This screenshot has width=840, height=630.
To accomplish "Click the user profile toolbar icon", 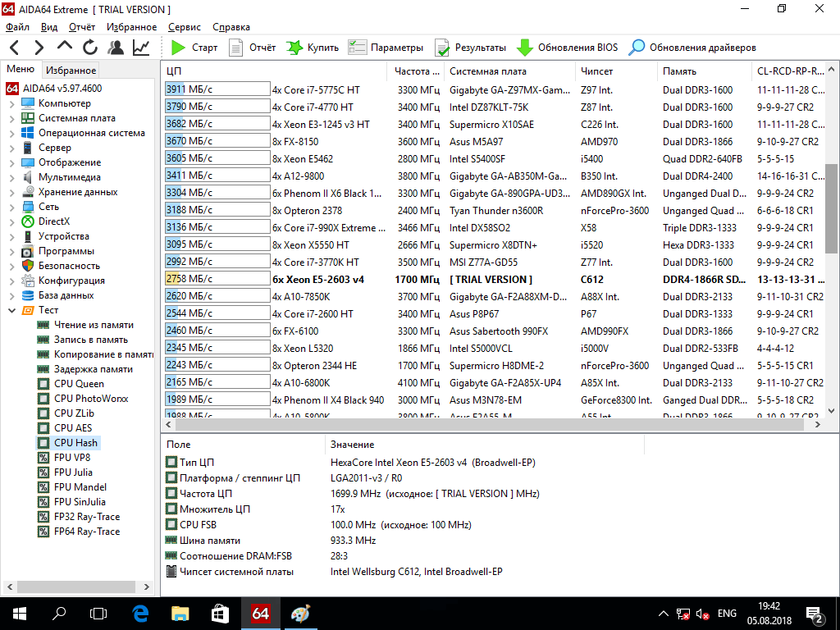I will pos(115,48).
